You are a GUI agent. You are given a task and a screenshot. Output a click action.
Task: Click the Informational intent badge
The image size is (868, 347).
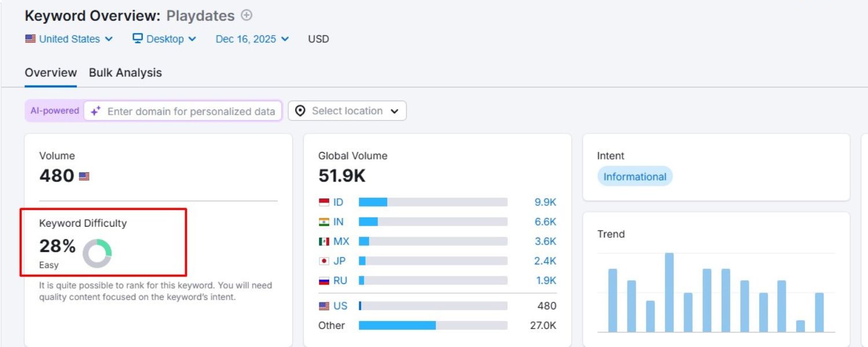[634, 176]
